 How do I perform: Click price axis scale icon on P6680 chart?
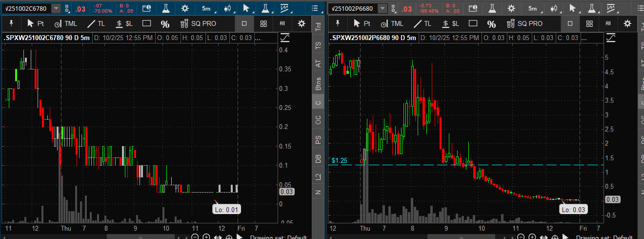(x=610, y=37)
